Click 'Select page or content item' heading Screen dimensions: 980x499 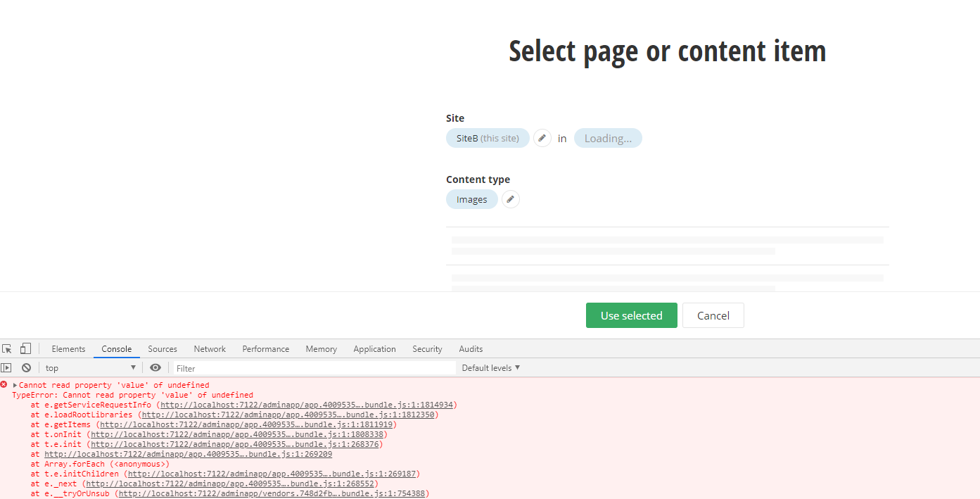pyautogui.click(x=667, y=51)
